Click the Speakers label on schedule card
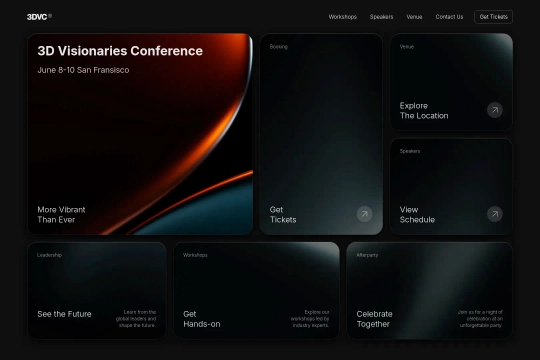The image size is (540, 360). (410, 151)
